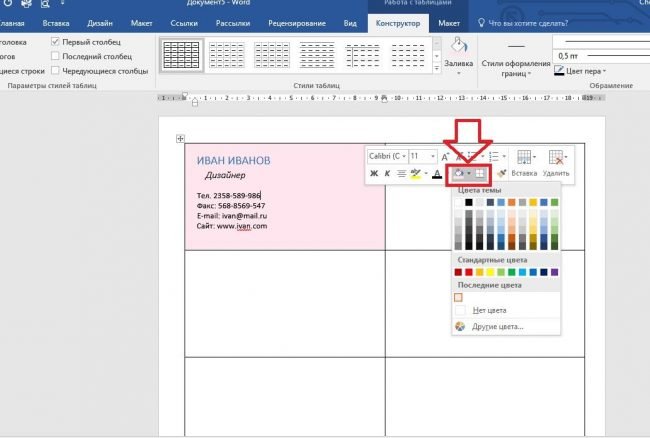Click the font color letter A icon
This screenshot has height=438, width=650.
pyautogui.click(x=437, y=174)
